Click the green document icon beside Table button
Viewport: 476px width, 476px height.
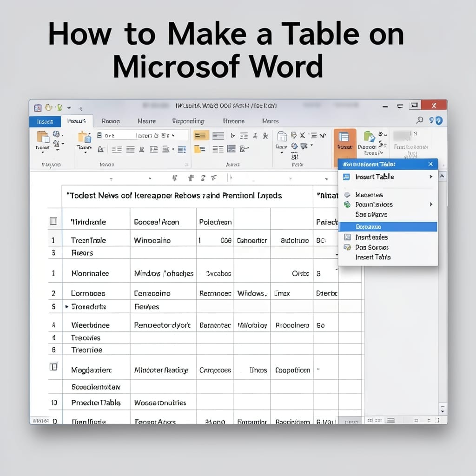point(369,137)
